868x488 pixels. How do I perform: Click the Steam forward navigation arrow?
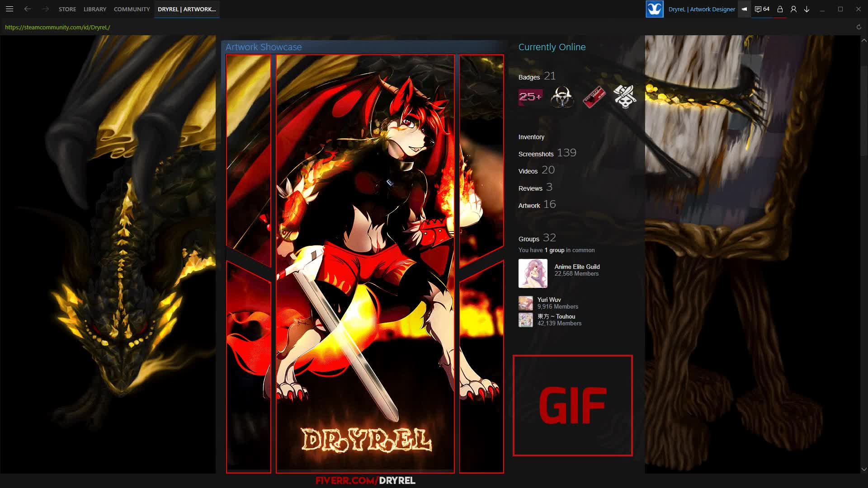pos(45,9)
